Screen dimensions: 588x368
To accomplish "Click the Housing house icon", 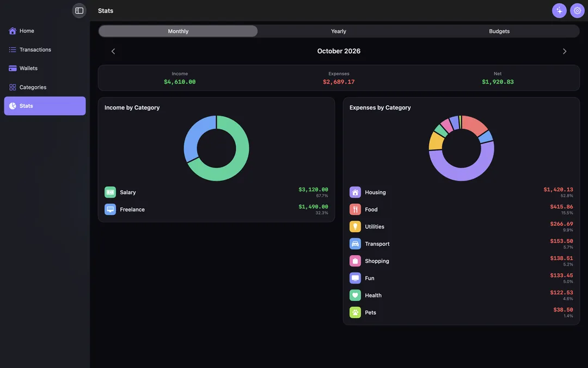I will tap(355, 192).
